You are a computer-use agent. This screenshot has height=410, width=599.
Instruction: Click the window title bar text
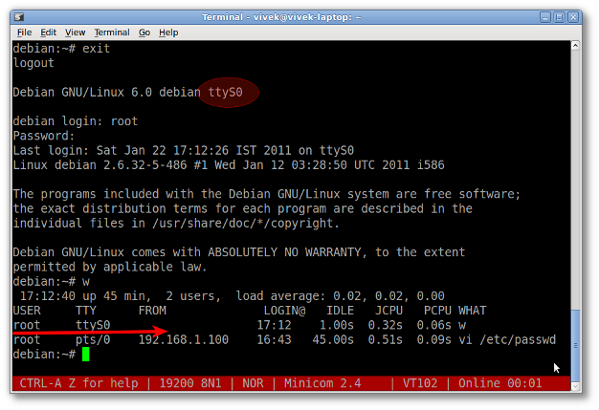click(x=282, y=17)
